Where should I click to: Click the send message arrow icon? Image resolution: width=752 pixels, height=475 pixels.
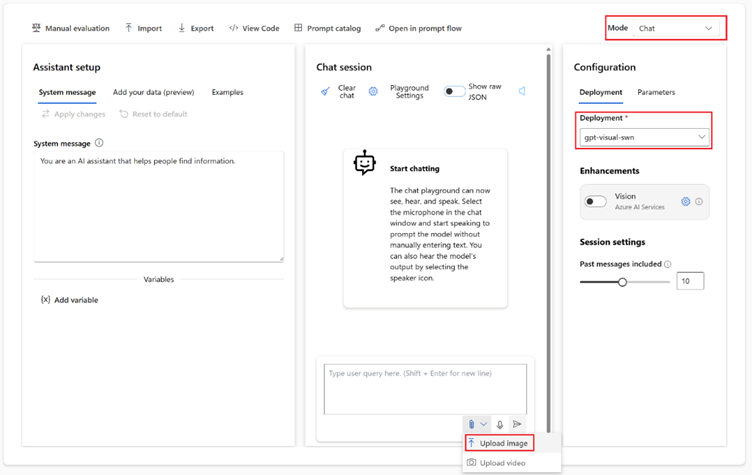pos(517,424)
